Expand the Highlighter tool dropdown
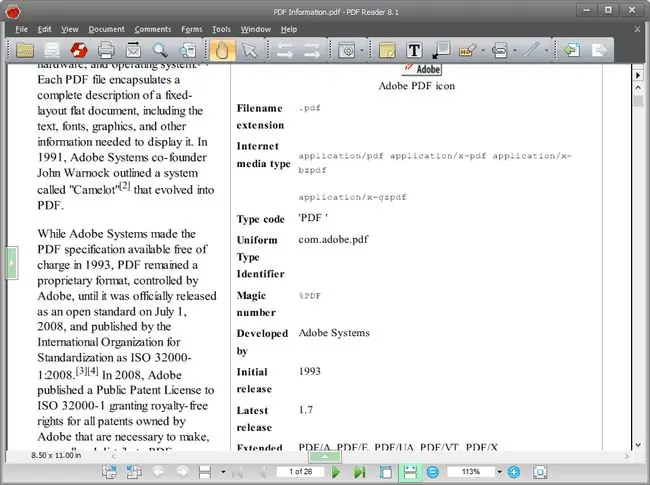 (x=483, y=51)
